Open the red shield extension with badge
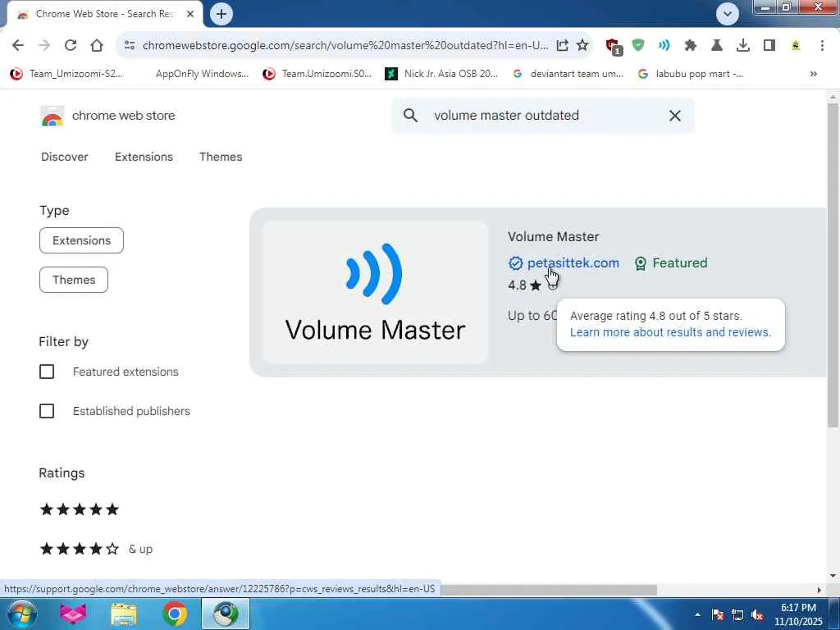 coord(614,47)
